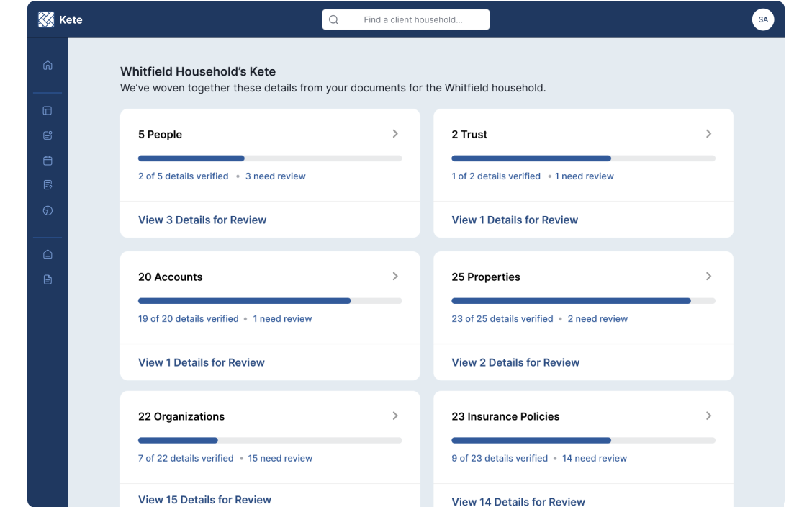Click the Find a client household search field
The image size is (812, 507).
point(405,19)
